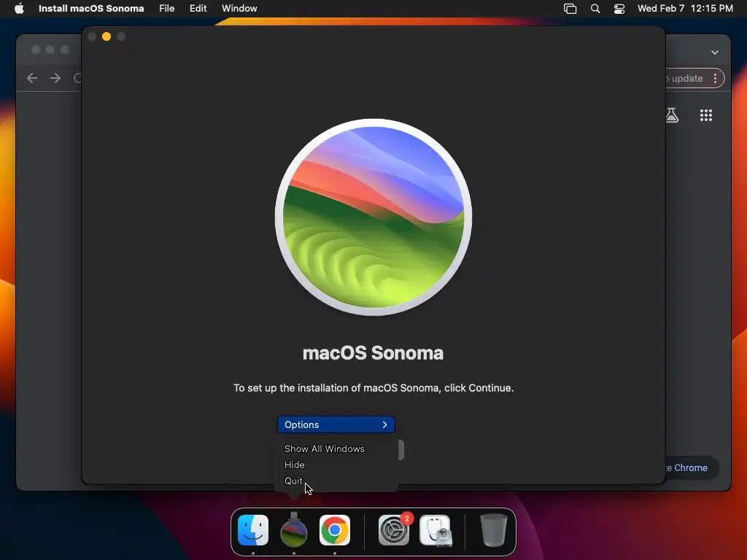Screen dimensions: 747x560
Task: Click the Install macOS Sonoma dock icon
Action: 294,529
